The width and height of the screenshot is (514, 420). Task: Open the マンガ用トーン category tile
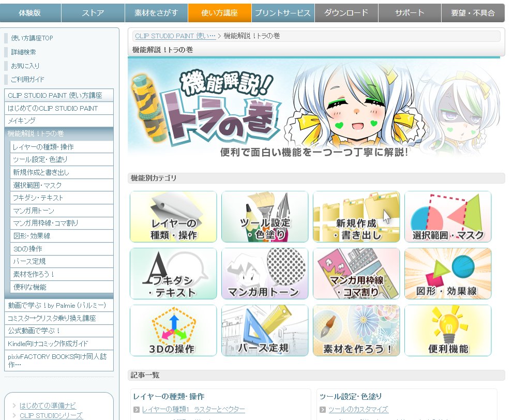tap(265, 274)
